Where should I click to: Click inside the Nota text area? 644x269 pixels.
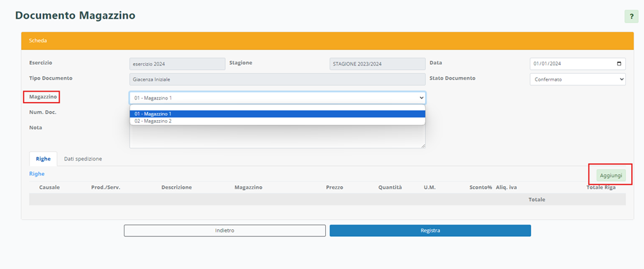[277, 137]
